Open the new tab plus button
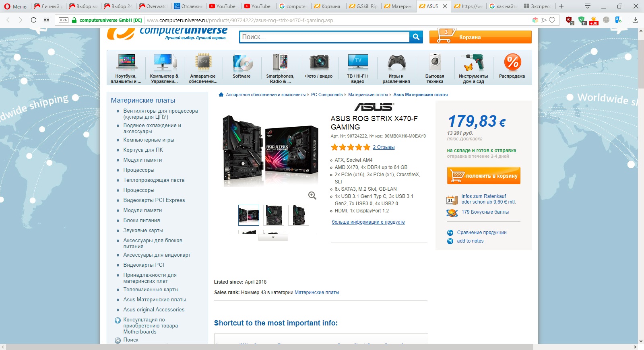Image resolution: width=644 pixels, height=350 pixels. click(561, 6)
